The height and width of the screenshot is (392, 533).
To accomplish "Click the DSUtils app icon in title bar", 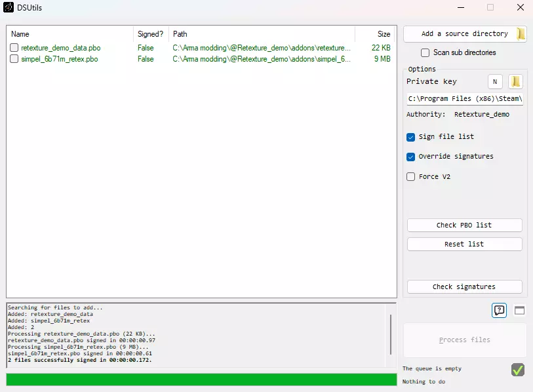I will [x=9, y=7].
